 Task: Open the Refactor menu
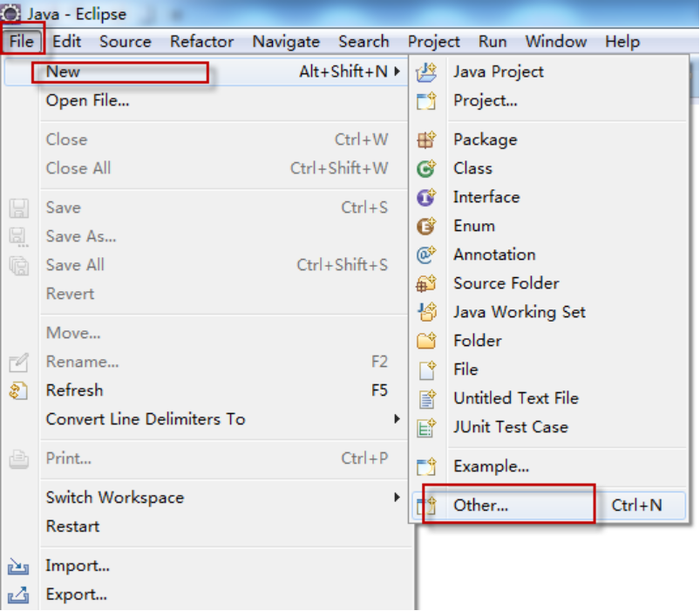click(201, 42)
